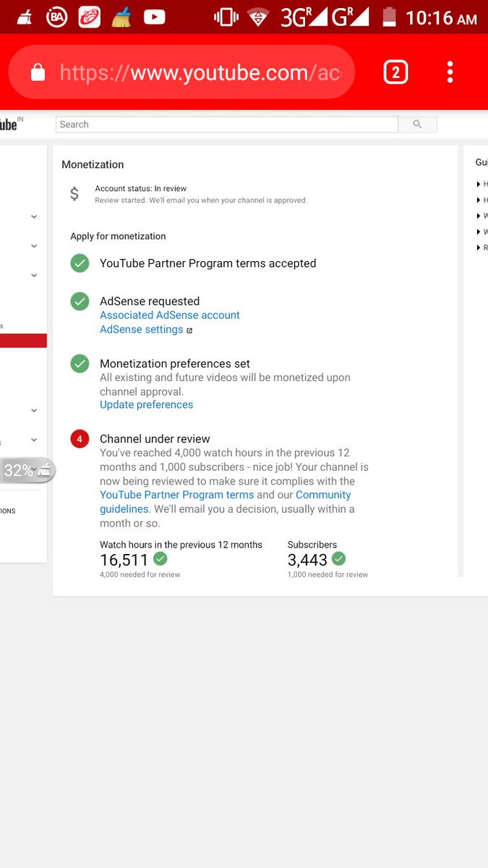Tap the lock icon in the address bar
This screenshot has width=488, height=868.
[x=38, y=72]
